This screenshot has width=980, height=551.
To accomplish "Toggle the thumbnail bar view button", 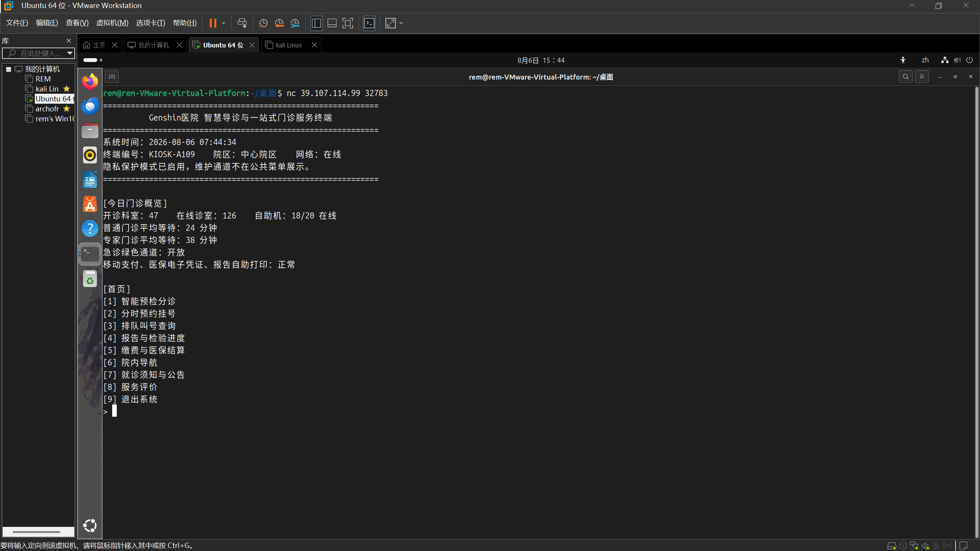I will [x=332, y=23].
